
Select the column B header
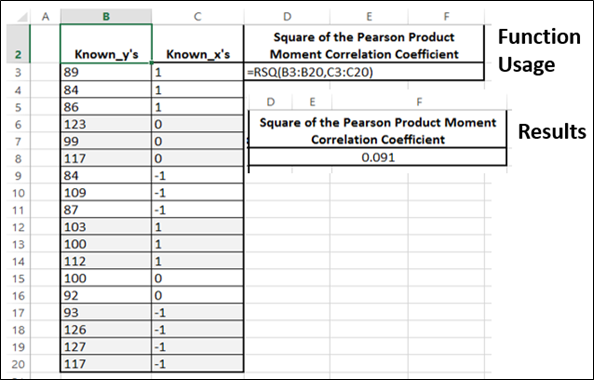pyautogui.click(x=106, y=16)
